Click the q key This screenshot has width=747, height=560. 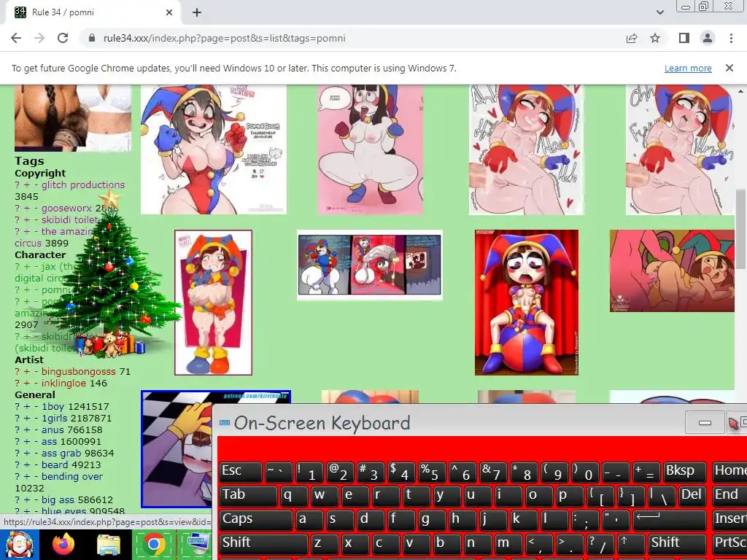tap(295, 495)
